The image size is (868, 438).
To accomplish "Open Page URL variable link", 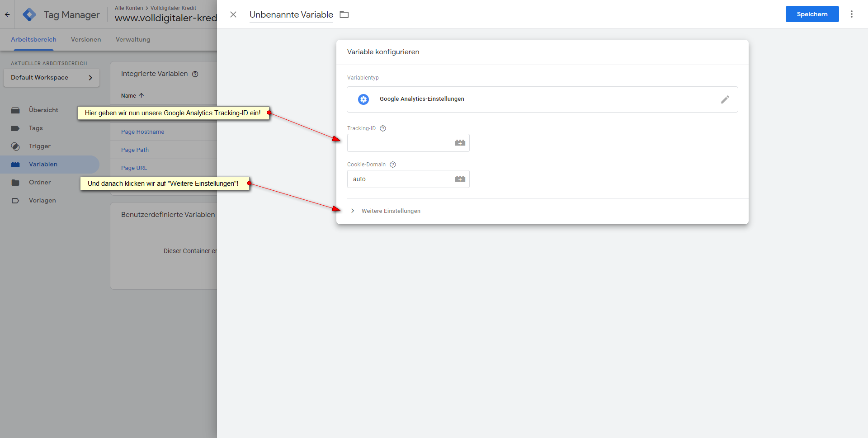I will coord(134,168).
